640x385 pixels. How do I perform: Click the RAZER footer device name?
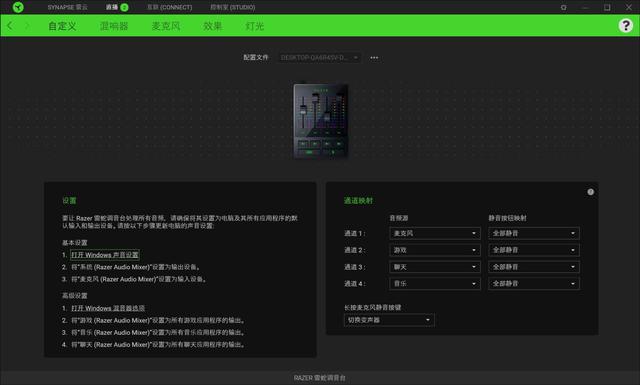coord(320,378)
